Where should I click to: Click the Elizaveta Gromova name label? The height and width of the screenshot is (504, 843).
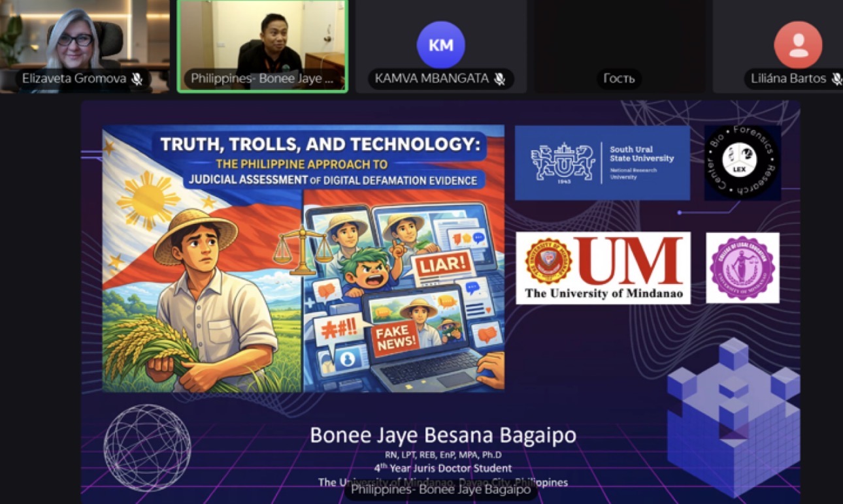pyautogui.click(x=74, y=79)
